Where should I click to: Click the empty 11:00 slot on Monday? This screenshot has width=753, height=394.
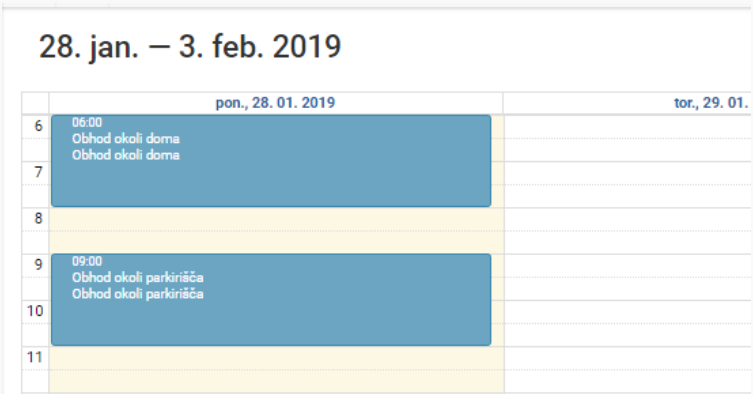tap(276, 358)
